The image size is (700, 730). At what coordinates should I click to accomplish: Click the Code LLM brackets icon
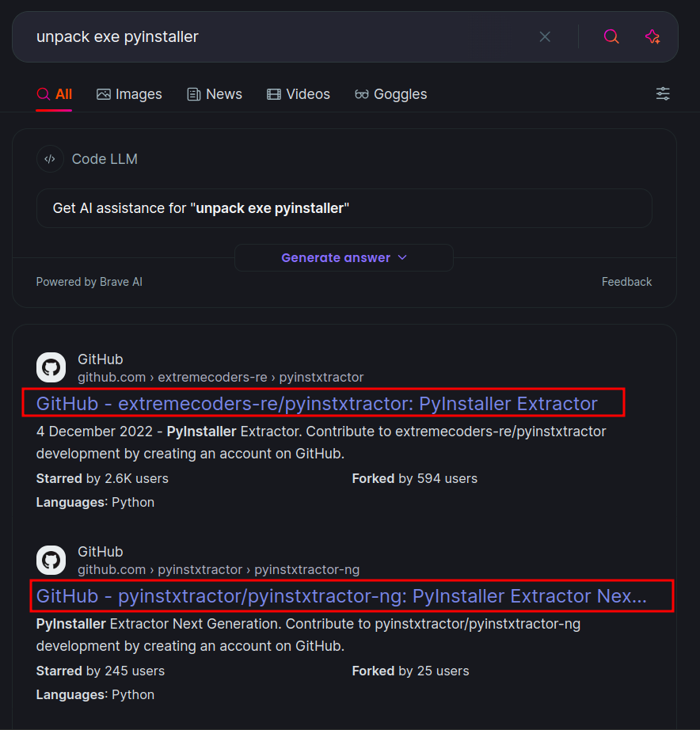tap(50, 159)
